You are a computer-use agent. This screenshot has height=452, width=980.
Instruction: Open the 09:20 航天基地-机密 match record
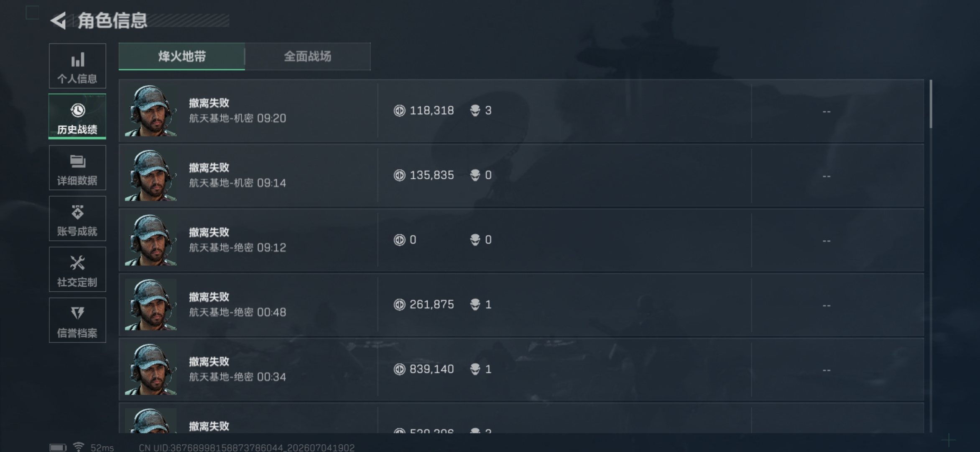click(x=521, y=111)
